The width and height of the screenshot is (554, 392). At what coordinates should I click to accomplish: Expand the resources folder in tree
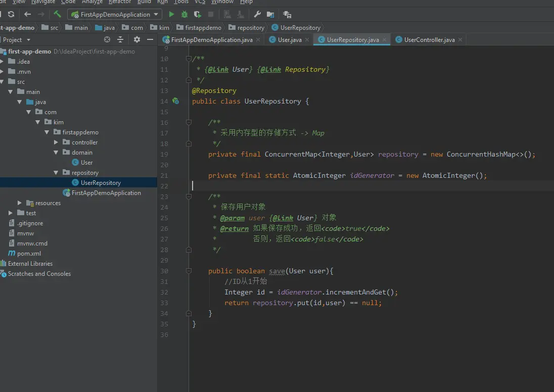[20, 203]
